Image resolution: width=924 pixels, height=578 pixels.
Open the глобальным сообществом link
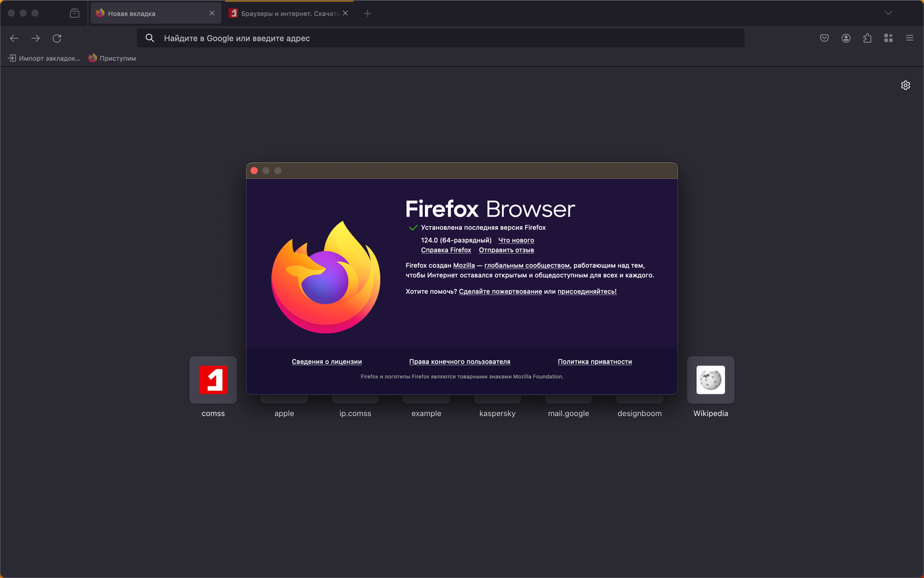527,266
